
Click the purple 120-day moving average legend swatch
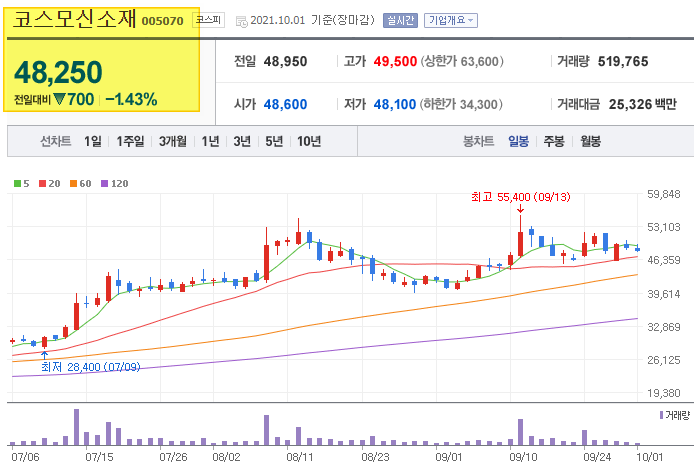(x=104, y=183)
